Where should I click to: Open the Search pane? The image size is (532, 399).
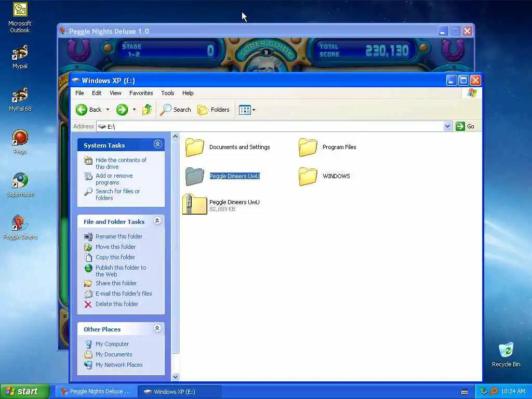176,110
